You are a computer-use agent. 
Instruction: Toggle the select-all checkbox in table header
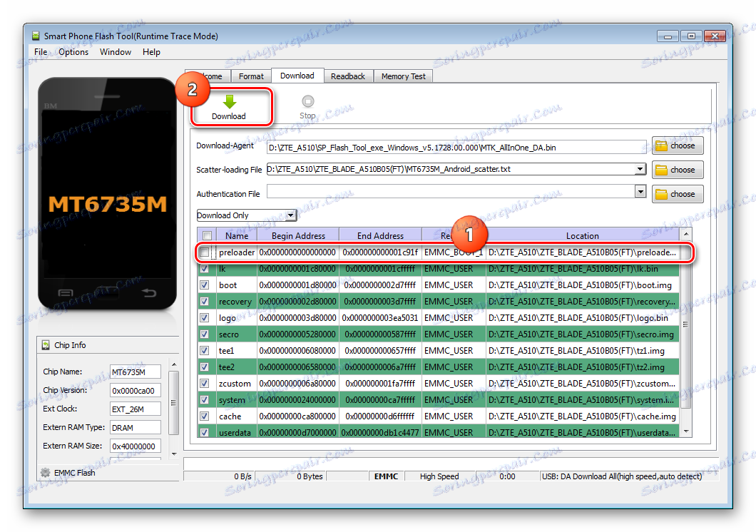pyautogui.click(x=207, y=235)
